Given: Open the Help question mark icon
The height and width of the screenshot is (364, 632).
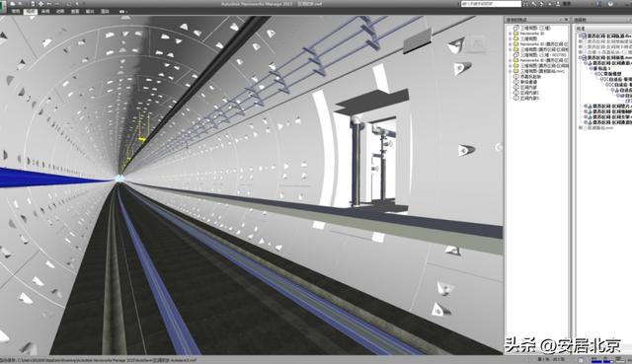Looking at the screenshot, I should (x=610, y=4).
